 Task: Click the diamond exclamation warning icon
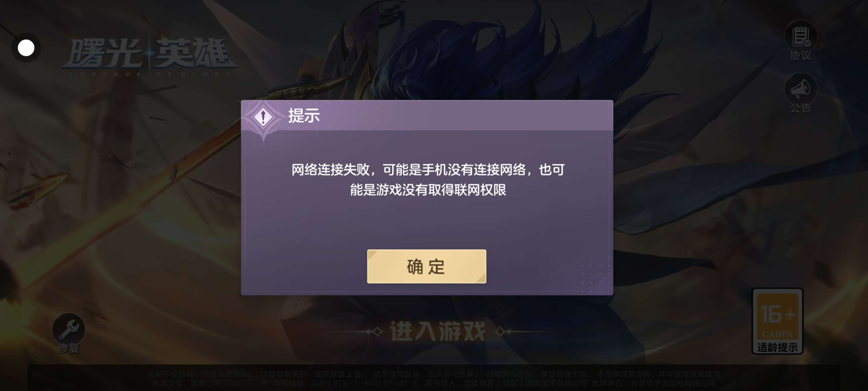pyautogui.click(x=263, y=117)
